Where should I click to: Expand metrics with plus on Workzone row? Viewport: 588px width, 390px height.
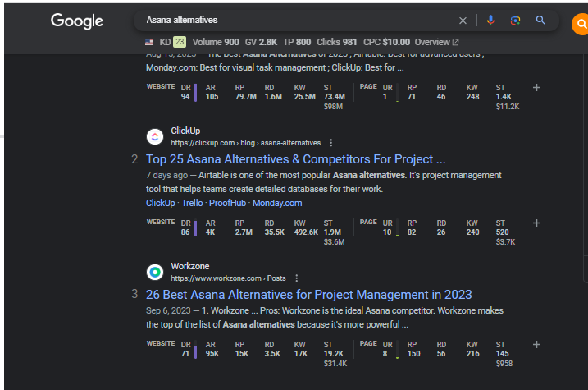click(x=536, y=345)
